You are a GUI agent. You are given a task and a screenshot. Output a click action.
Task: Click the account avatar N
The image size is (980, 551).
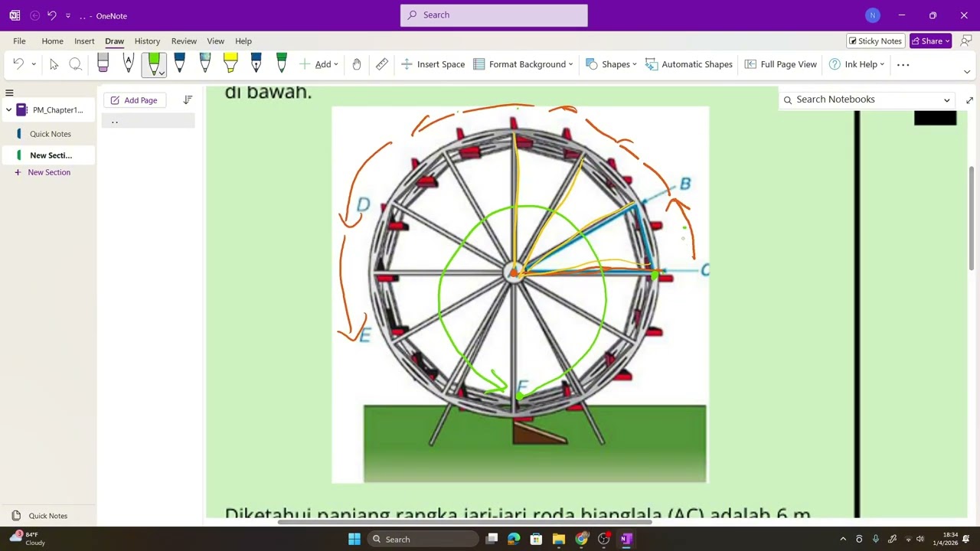point(872,15)
